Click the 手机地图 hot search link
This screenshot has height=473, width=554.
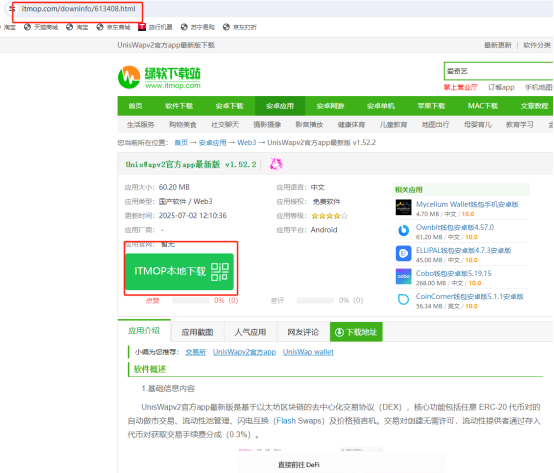538,87
